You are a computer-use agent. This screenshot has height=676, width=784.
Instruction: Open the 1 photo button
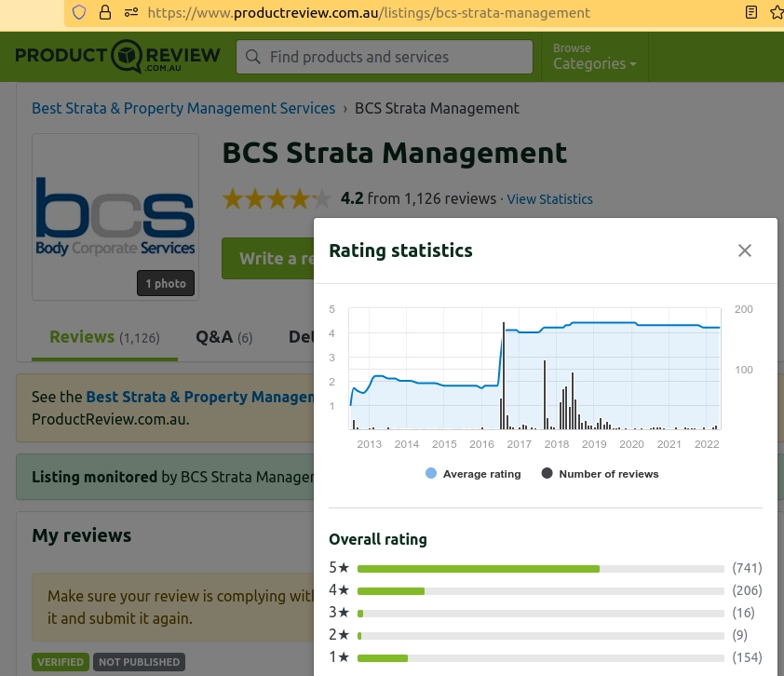click(166, 283)
